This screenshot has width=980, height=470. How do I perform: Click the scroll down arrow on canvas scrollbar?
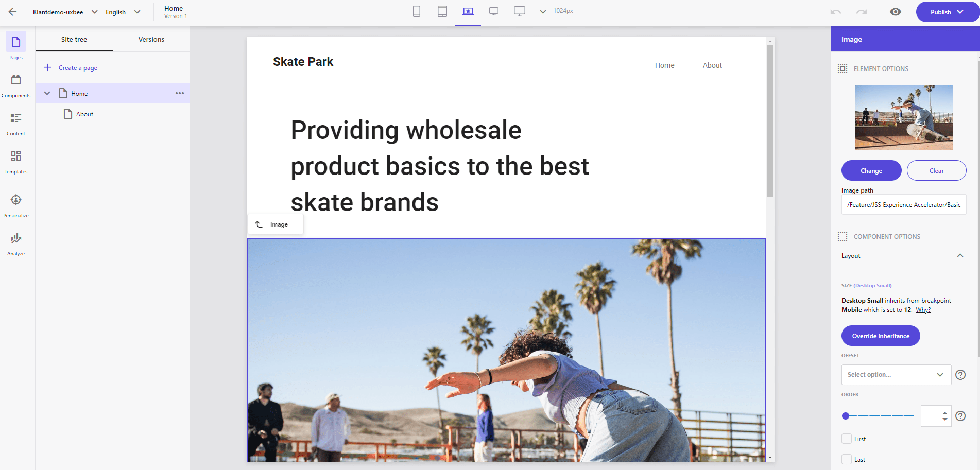coord(770,458)
